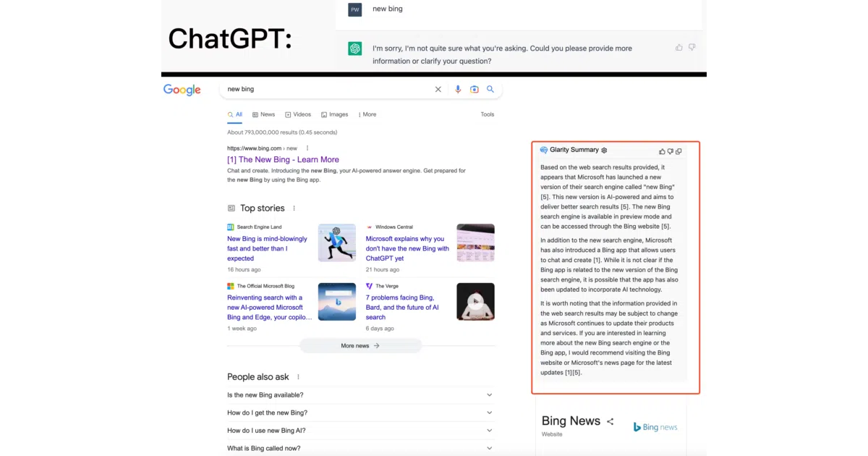Screen dimensions: 868x456
Task: Start voice search with the microphone icon
Action: (x=458, y=89)
